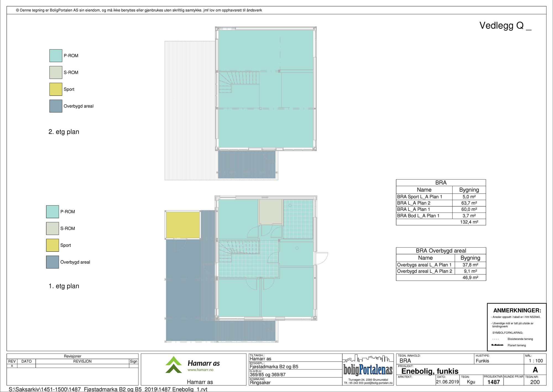Click the lower Sport yellow legend swatch

[x=52, y=245]
